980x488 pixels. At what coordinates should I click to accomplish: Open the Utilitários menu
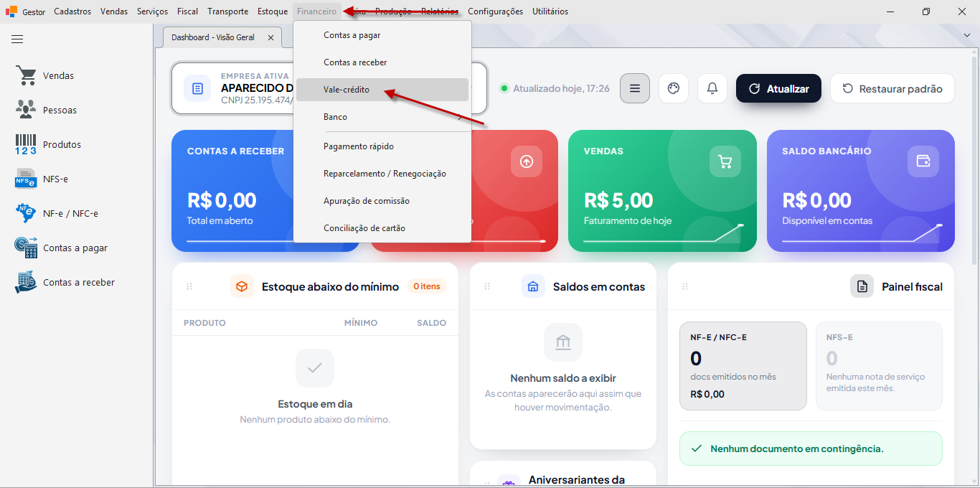pyautogui.click(x=550, y=11)
